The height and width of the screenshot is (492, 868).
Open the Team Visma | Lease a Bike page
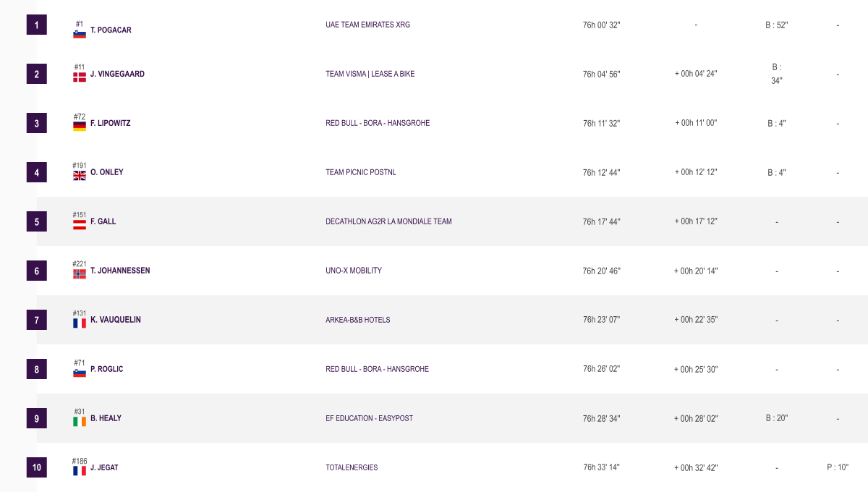pos(370,74)
